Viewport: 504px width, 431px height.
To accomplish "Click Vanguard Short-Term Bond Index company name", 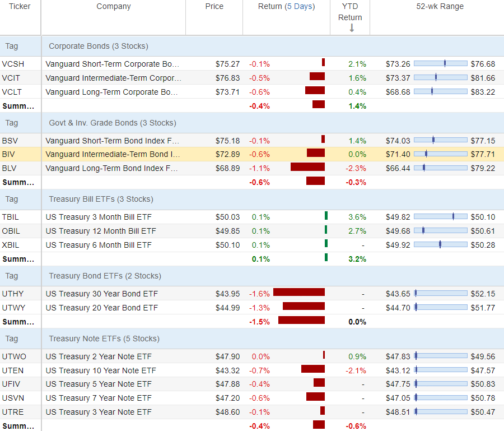I will pos(113,141).
